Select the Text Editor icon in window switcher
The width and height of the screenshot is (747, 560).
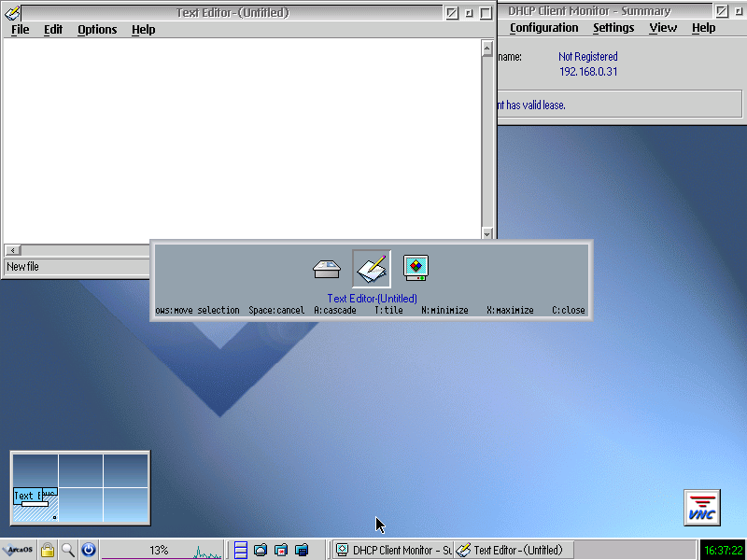point(372,269)
